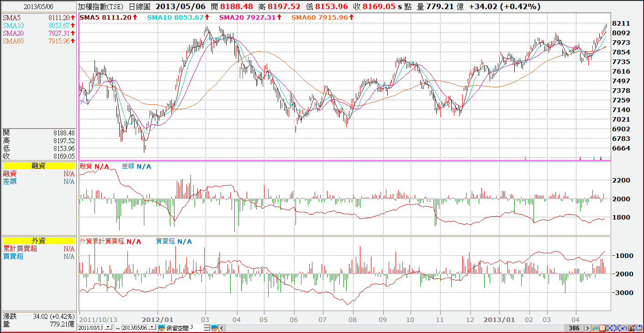Select the yellow 外資 panel header
Image resolution: width=644 pixels, height=333 pixels.
[x=38, y=241]
